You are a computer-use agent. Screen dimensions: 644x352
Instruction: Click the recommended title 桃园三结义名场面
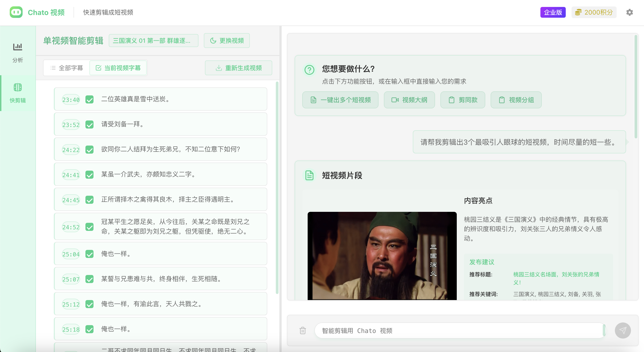click(556, 278)
